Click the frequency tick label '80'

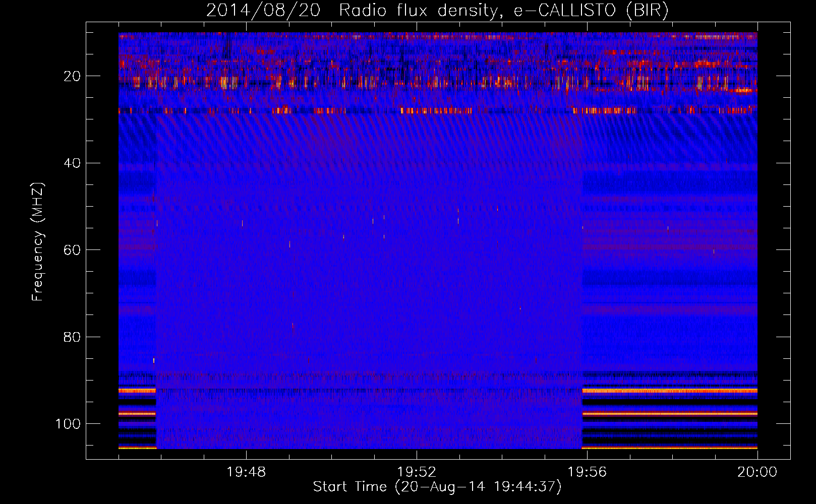click(72, 337)
